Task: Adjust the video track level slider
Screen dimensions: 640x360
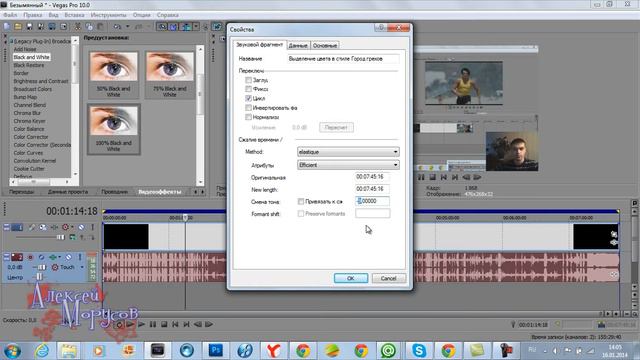Action: point(60,237)
